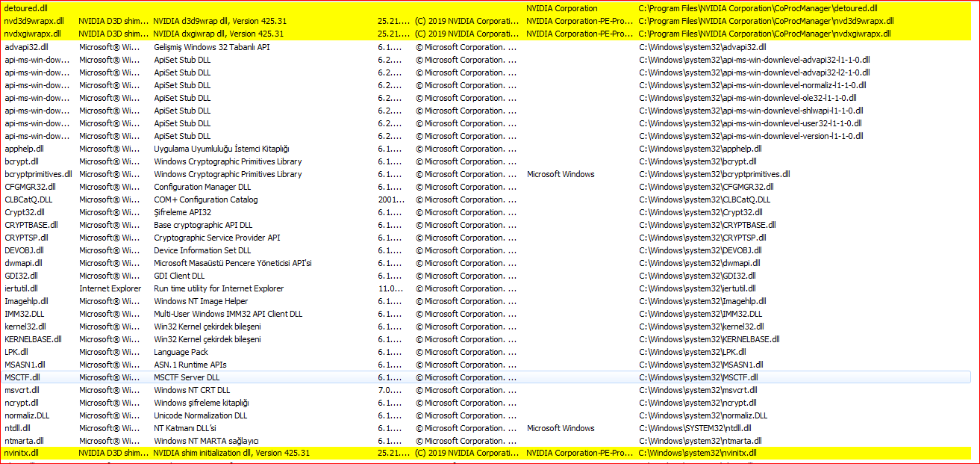This screenshot has width=980, height=464.
Task: Select the MSCTF.dll name cell
Action: point(22,377)
